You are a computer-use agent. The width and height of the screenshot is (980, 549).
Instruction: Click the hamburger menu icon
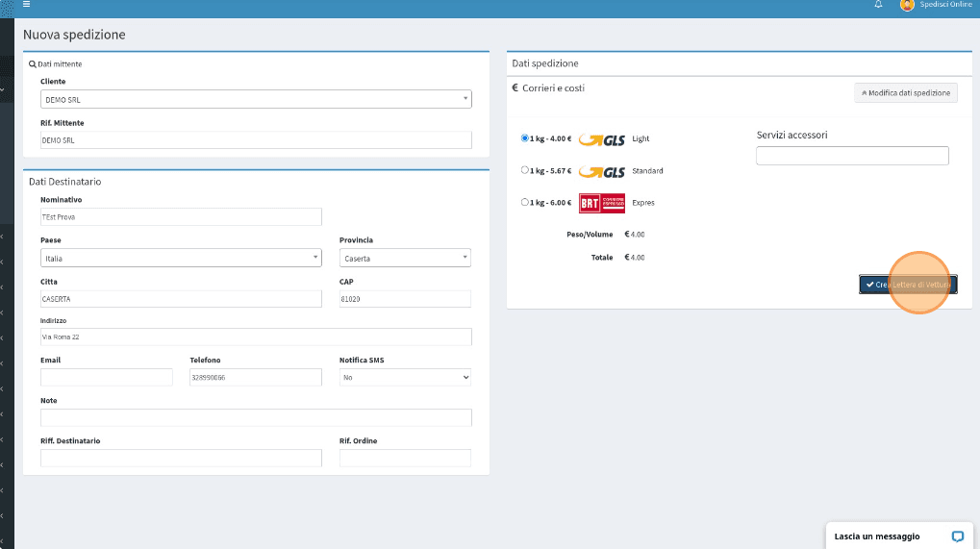pyautogui.click(x=26, y=5)
